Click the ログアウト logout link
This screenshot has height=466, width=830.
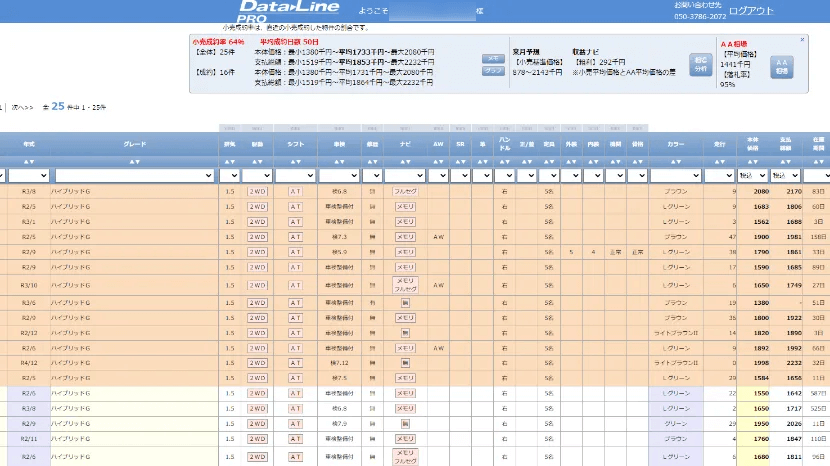click(751, 11)
